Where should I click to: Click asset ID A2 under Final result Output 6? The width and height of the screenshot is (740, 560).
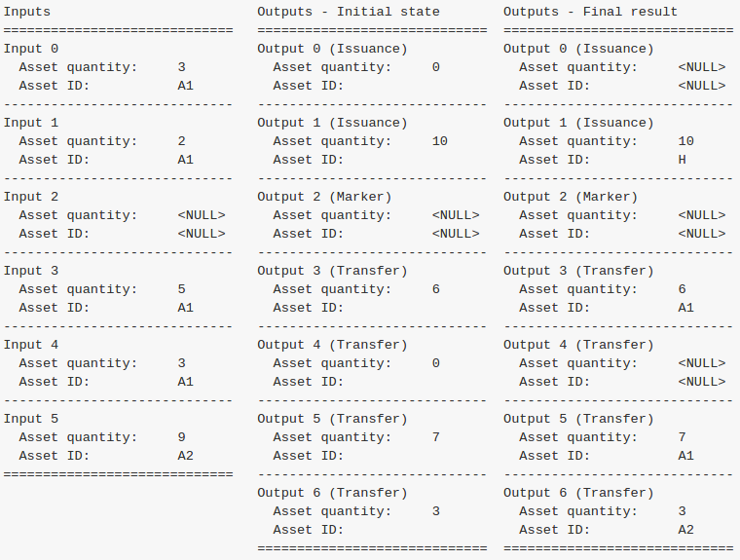click(685, 530)
